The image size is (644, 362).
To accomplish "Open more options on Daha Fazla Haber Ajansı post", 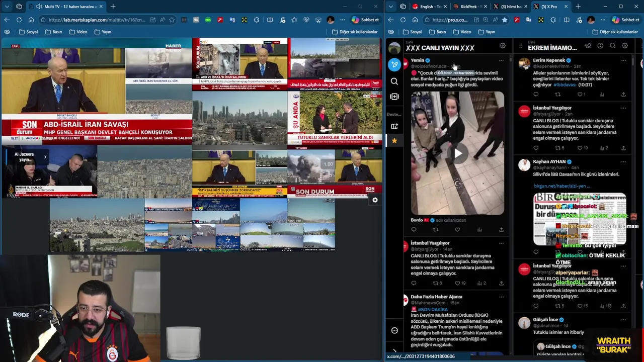I will click(501, 297).
